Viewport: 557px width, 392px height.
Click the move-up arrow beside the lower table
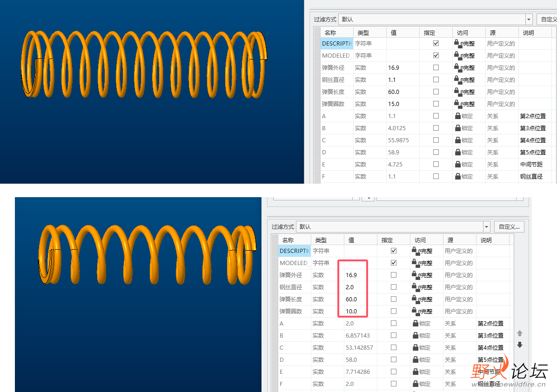(x=520, y=333)
